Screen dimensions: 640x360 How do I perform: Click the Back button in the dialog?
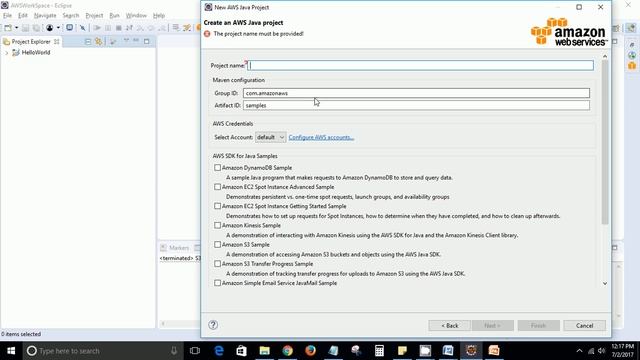450,326
